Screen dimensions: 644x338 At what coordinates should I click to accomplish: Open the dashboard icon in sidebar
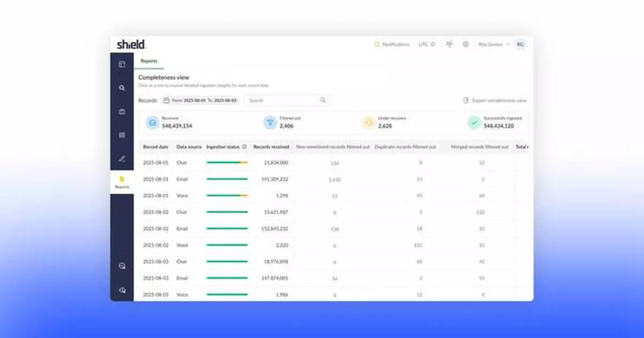122,64
